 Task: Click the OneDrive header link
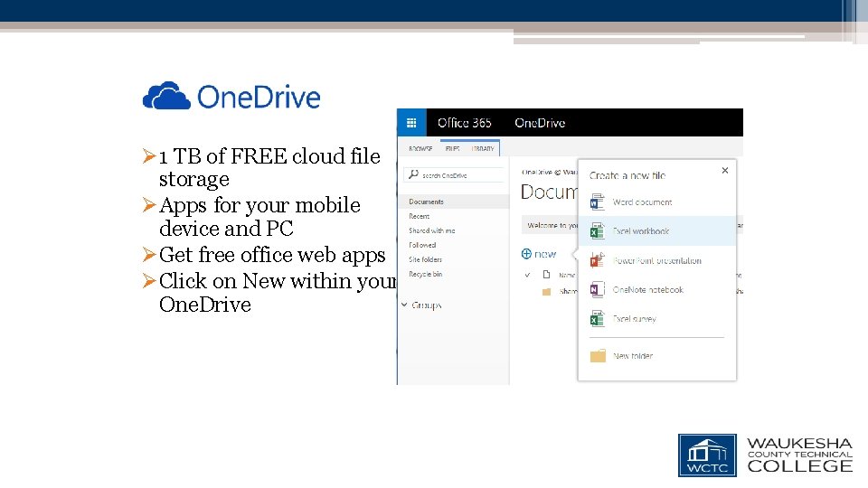[540, 123]
